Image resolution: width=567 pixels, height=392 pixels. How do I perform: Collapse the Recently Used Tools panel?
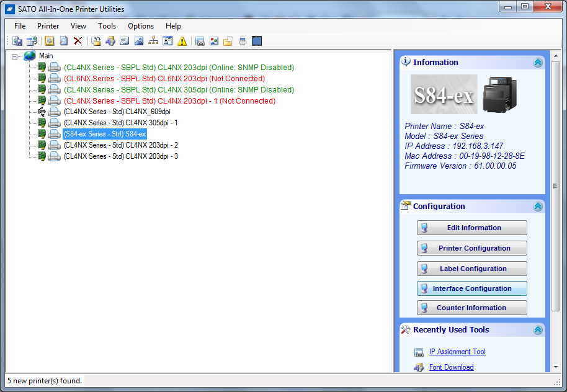point(538,330)
